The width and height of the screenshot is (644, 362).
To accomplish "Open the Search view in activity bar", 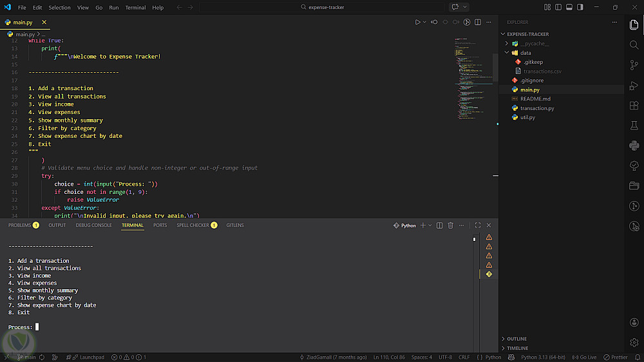I will [x=634, y=45].
